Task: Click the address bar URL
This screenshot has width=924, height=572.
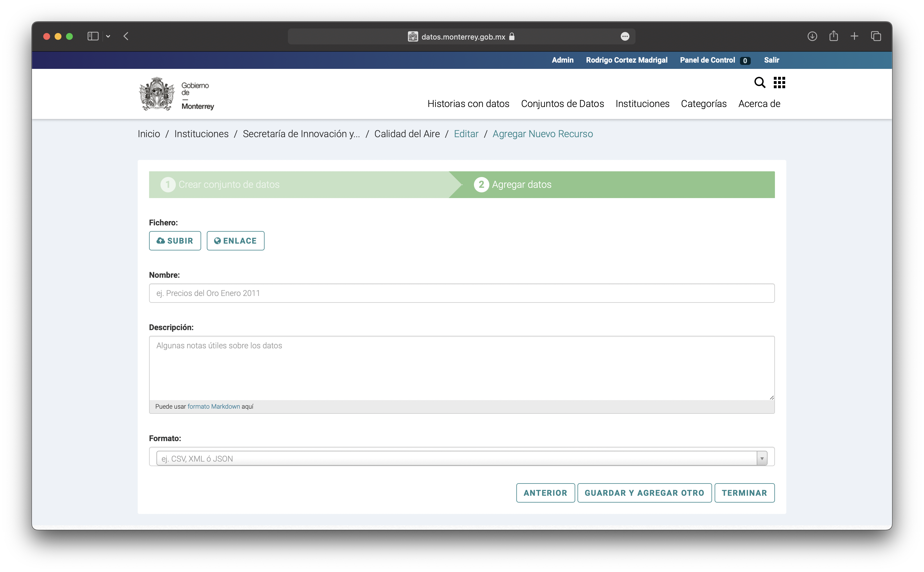Action: point(463,37)
